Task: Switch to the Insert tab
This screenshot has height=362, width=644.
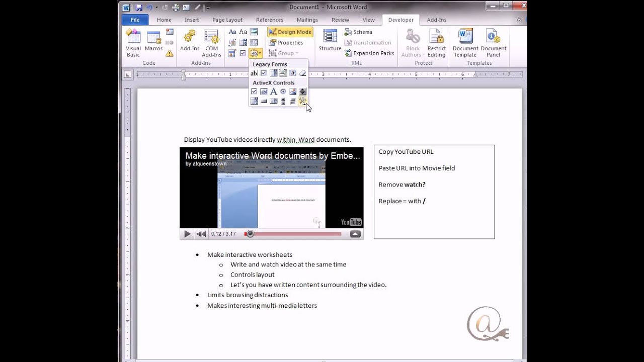Action: [x=192, y=20]
